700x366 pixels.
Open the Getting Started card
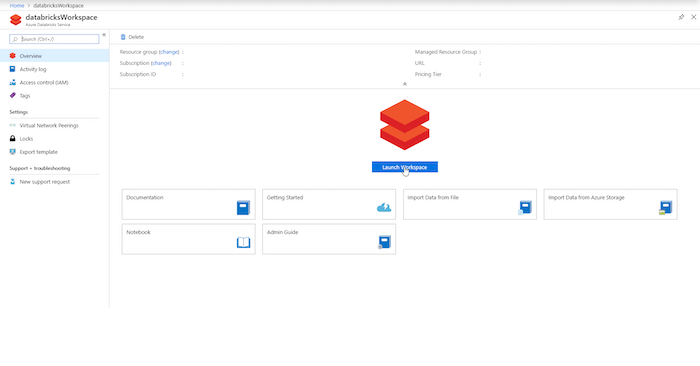tap(329, 204)
